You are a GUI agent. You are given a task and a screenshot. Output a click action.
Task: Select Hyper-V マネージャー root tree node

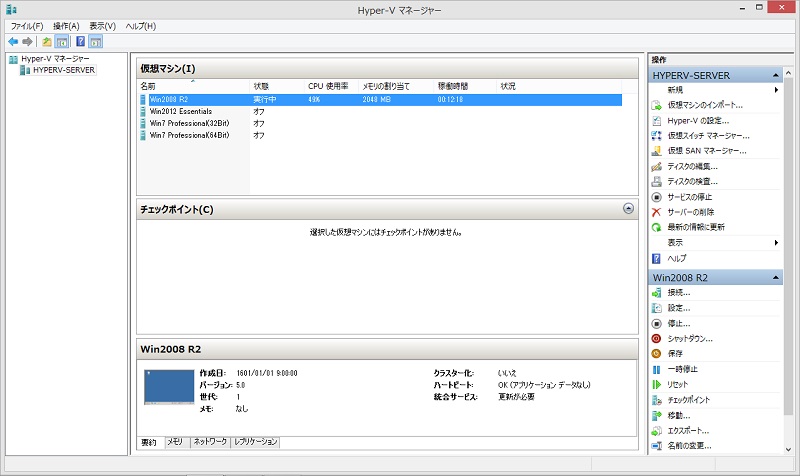pos(55,59)
